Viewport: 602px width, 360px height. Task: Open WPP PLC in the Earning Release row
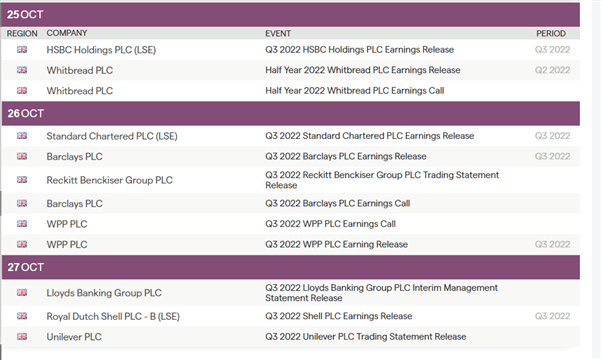[67, 244]
